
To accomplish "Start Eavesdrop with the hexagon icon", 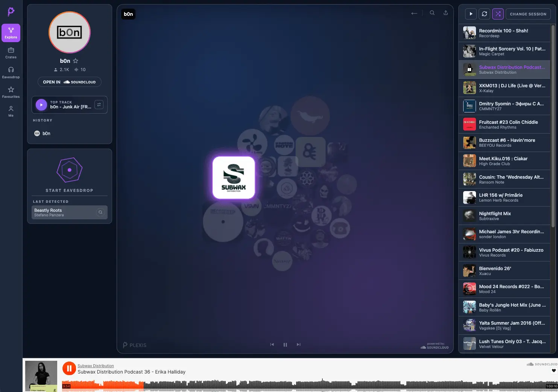I will (70, 170).
